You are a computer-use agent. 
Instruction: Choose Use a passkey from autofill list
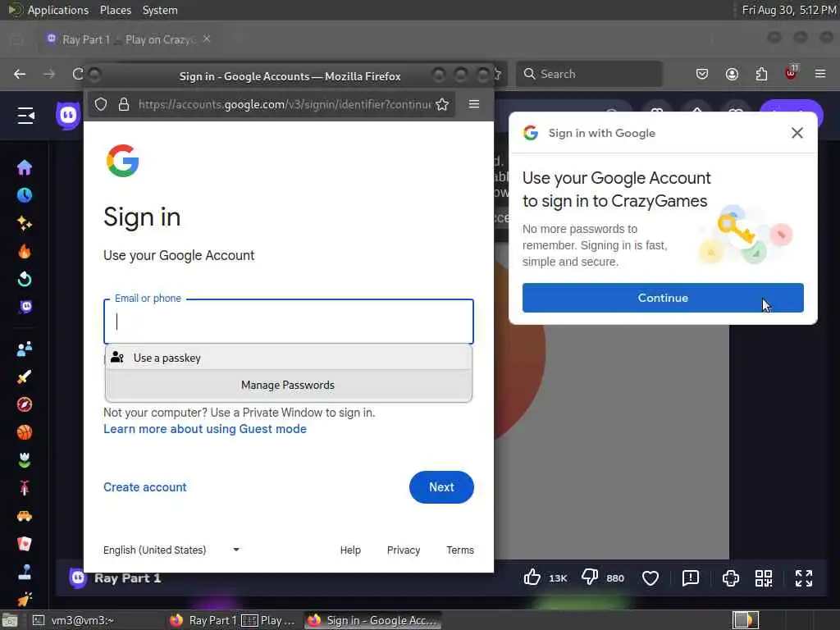[x=289, y=358]
